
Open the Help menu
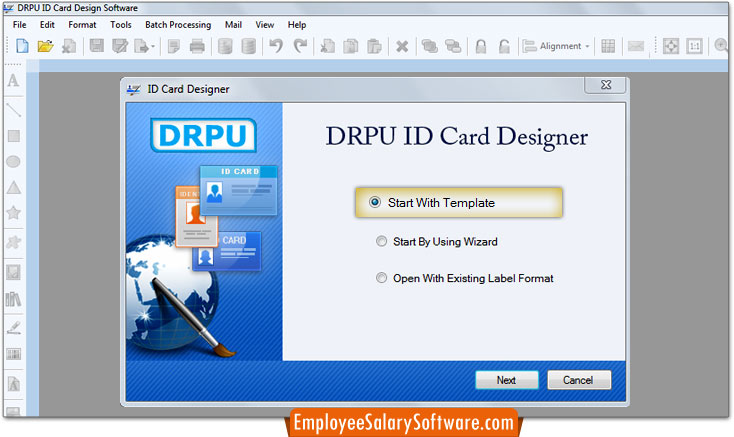(297, 25)
